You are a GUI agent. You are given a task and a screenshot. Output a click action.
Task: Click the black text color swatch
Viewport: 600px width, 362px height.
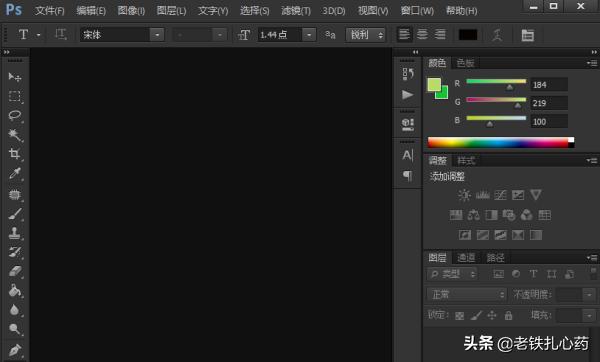pyautogui.click(x=468, y=35)
